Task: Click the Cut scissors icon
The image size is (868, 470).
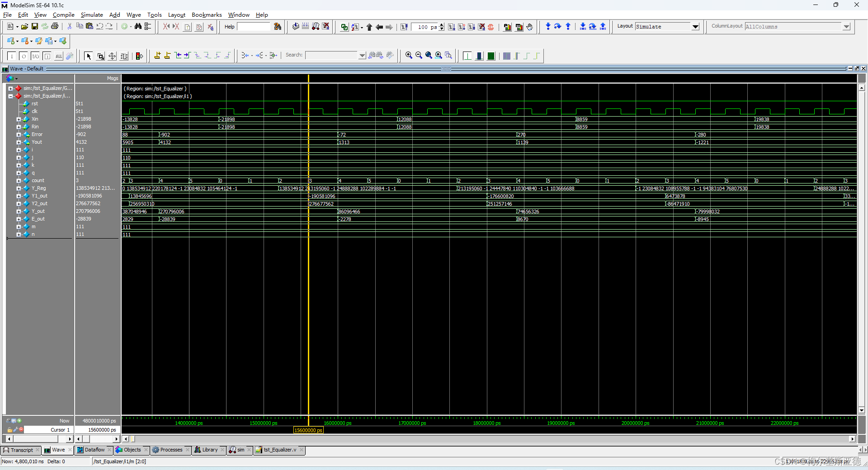Action: point(70,27)
